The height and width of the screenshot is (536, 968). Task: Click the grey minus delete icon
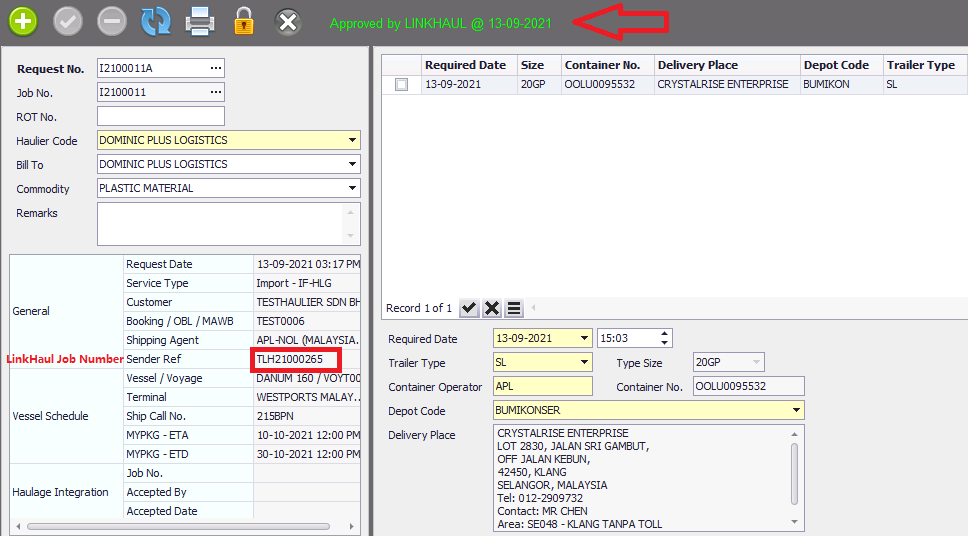point(112,20)
